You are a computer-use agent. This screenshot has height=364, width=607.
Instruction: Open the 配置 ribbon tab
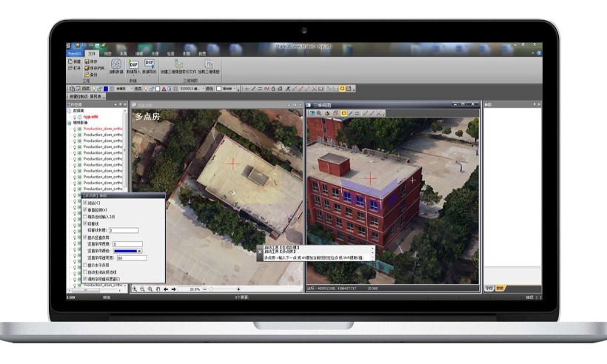202,53
